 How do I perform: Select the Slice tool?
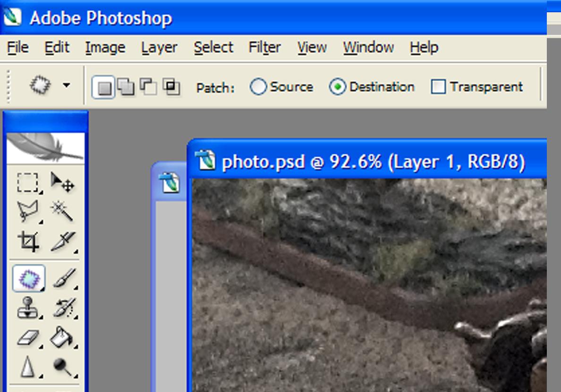coord(64,242)
